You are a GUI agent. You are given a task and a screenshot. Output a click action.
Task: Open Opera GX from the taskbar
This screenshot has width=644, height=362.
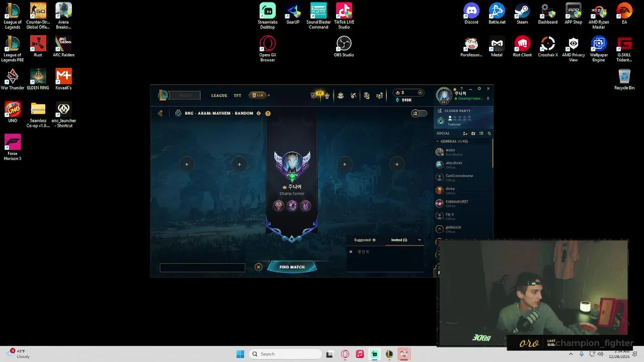pyautogui.click(x=345, y=354)
